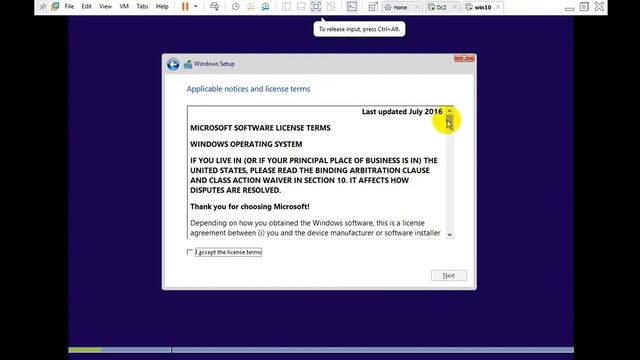Screen dimensions: 640x360
Task: Click 'MICROSOFT SOFTWARE LICENSE TERMS' text
Action: pos(260,128)
